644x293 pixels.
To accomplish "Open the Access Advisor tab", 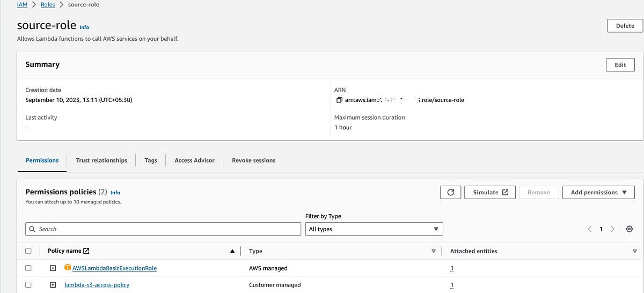I will point(194,160).
